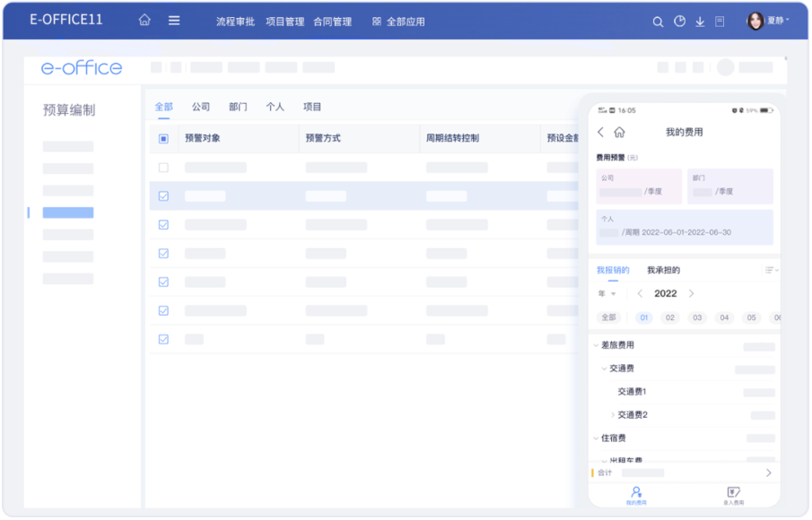Tap 录入费用 icon in mobile bottom bar
Viewport: 812px width, 520px height.
point(733,494)
